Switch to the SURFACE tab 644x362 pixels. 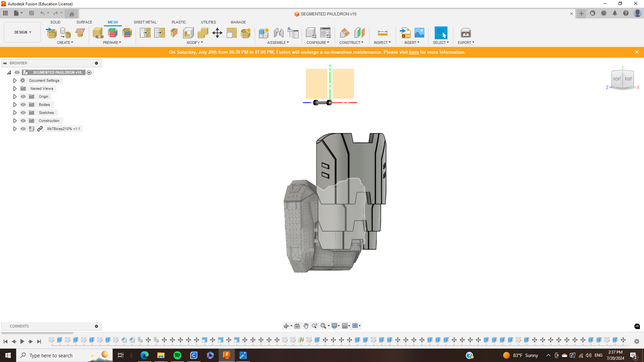84,22
